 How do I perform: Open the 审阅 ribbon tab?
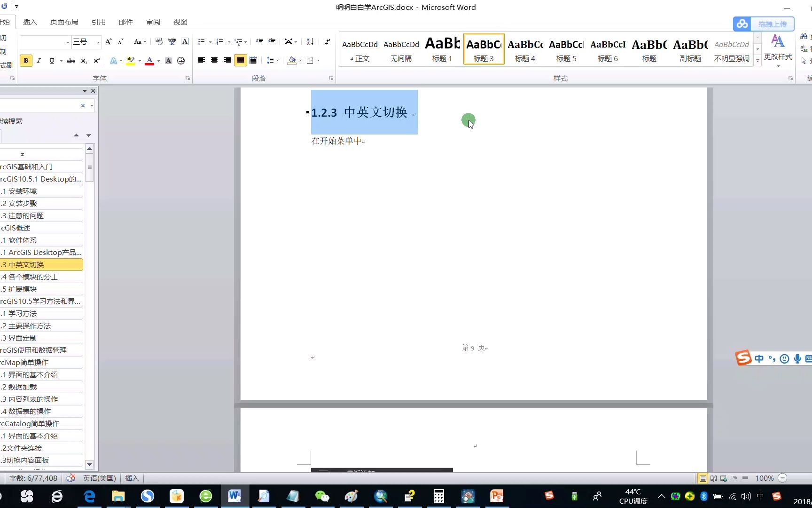[x=153, y=22]
